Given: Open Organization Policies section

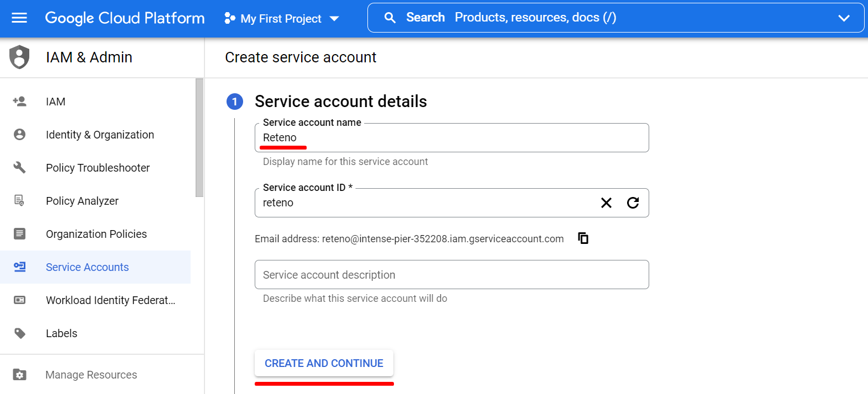Looking at the screenshot, I should (x=96, y=234).
